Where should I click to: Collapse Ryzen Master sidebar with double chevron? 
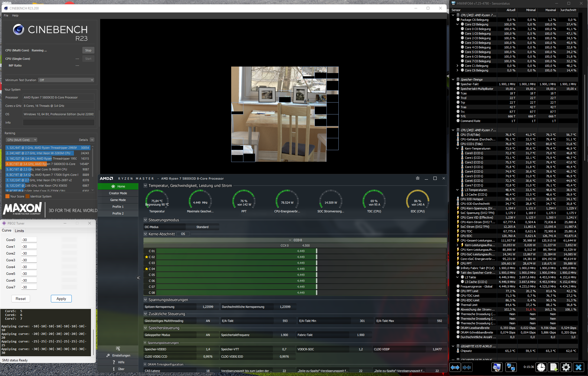click(138, 278)
